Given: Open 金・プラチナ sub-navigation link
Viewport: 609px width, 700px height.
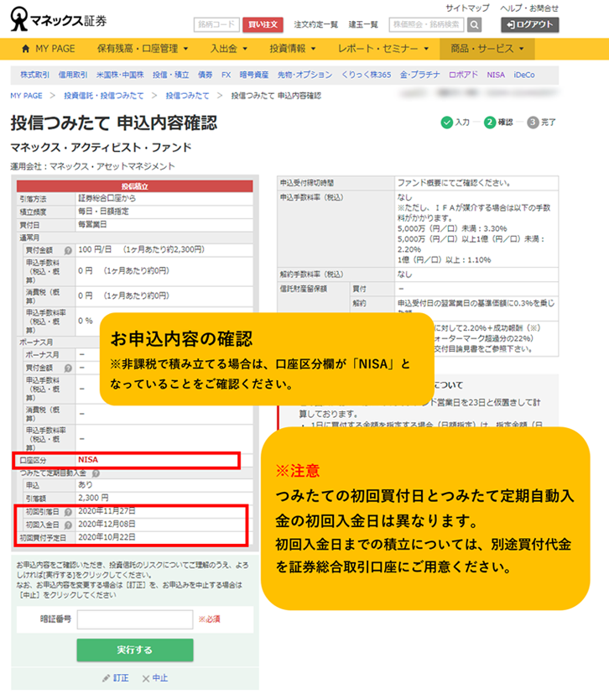Looking at the screenshot, I should pos(419,75).
